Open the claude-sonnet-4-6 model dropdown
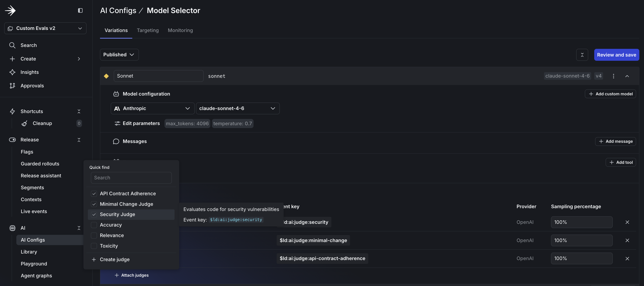 238,108
